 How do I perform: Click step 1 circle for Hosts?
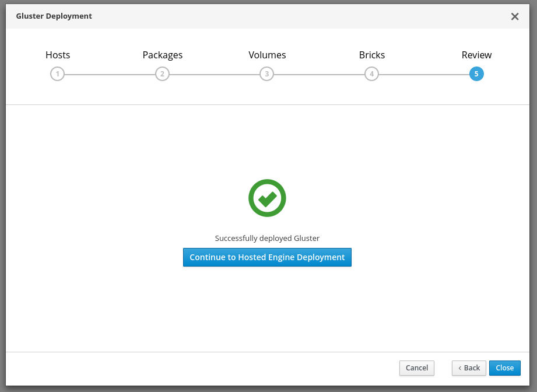click(57, 74)
